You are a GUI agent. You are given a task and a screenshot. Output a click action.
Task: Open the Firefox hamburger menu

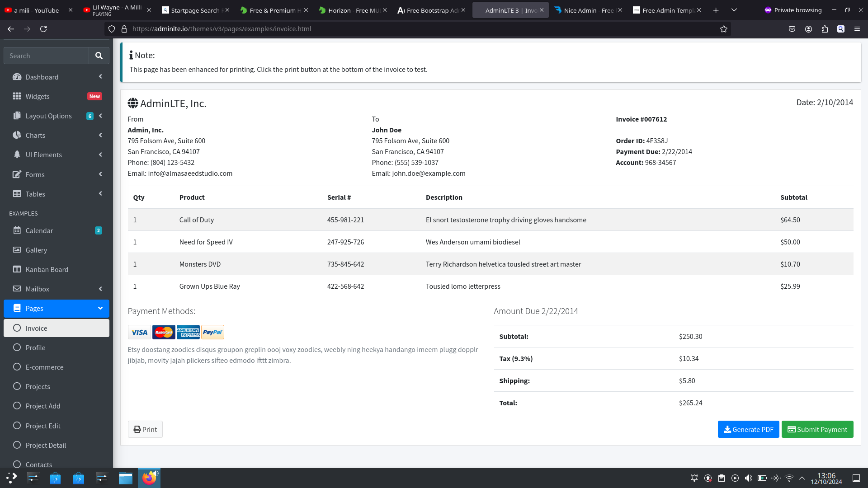pos(857,29)
